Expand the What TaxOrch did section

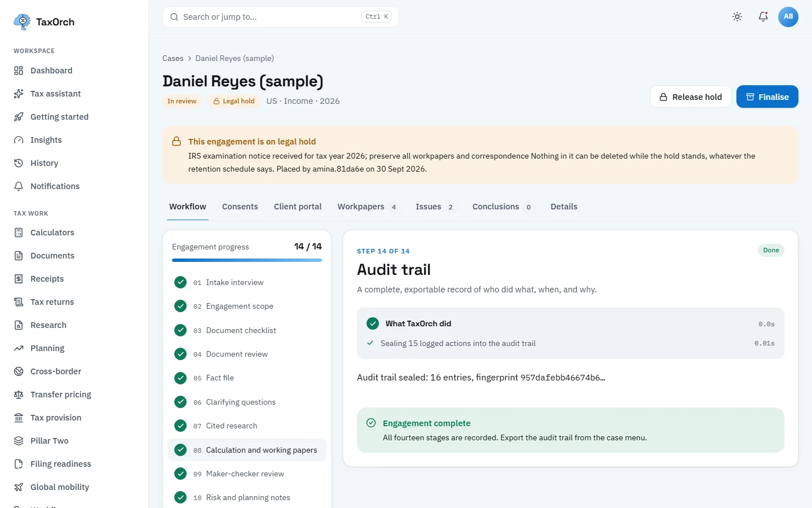pyautogui.click(x=571, y=323)
